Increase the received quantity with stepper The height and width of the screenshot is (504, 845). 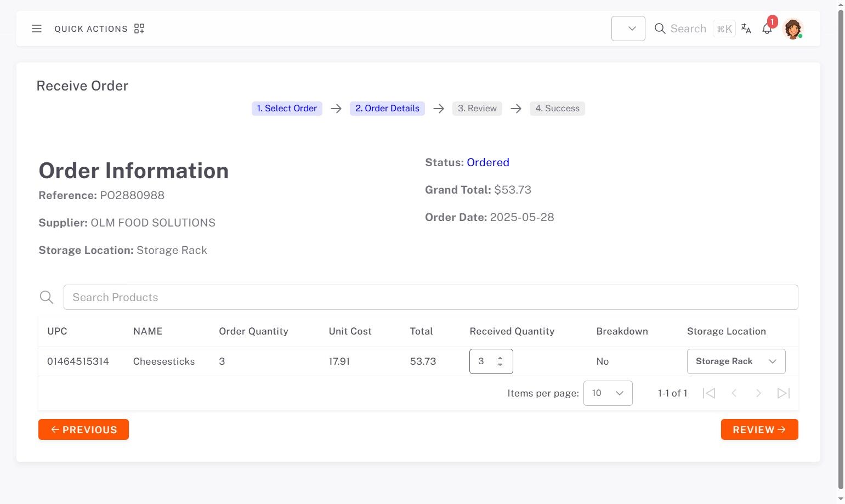500,358
